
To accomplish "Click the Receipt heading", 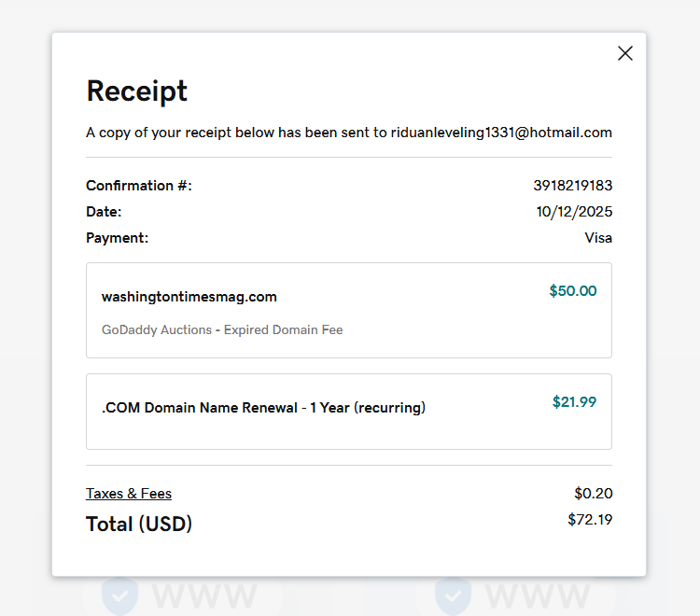I will (137, 91).
